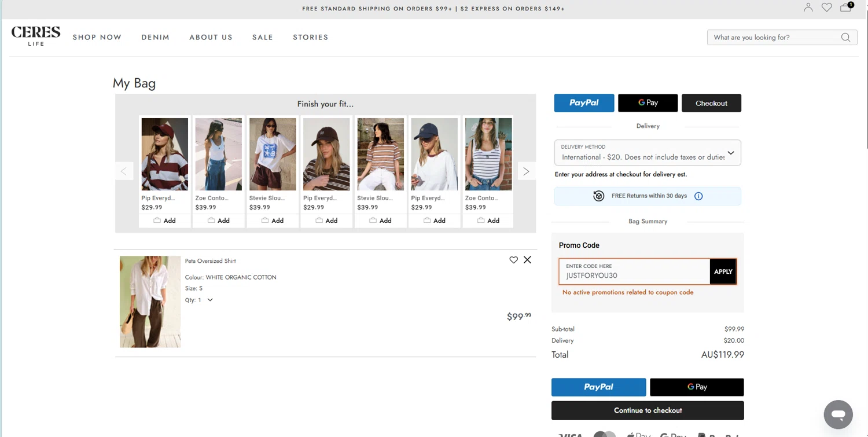Viewport: 868px width, 437px height.
Task: Open the About Us menu
Action: click(x=211, y=37)
